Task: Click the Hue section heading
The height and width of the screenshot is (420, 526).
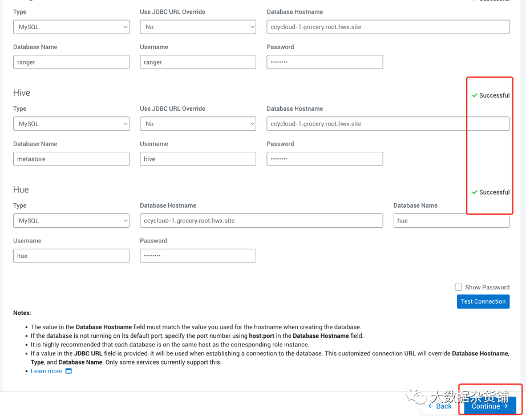Action: click(x=21, y=190)
